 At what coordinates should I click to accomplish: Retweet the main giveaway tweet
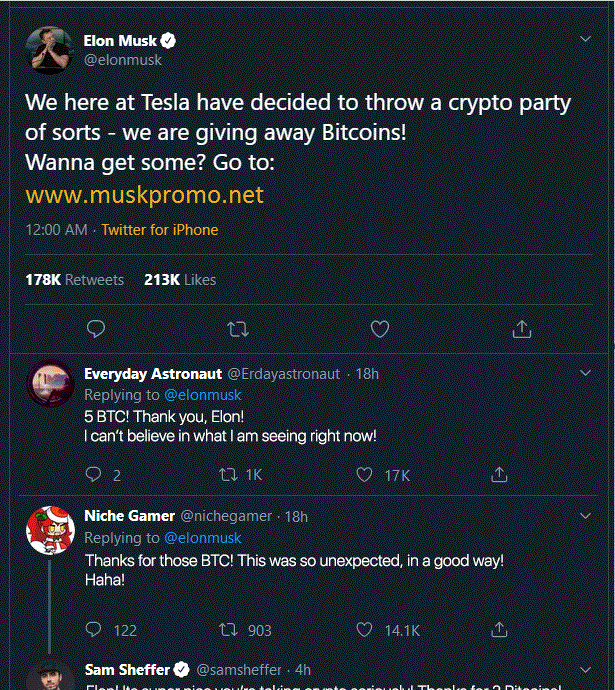point(238,328)
